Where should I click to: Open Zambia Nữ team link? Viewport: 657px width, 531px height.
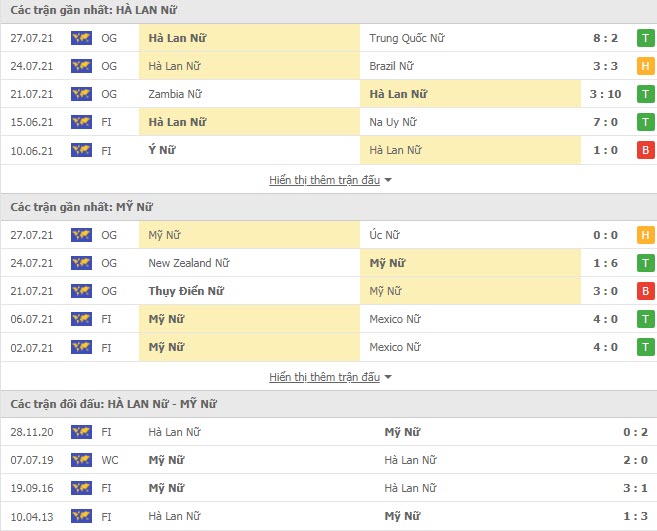(175, 94)
